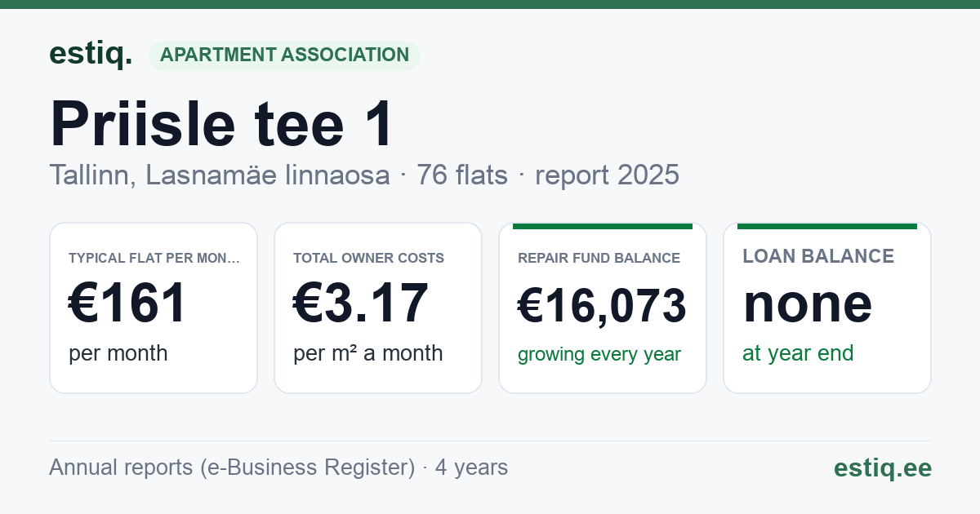Viewport: 980px width, 514px height.
Task: Click the €16,073 value
Action: coord(603,306)
